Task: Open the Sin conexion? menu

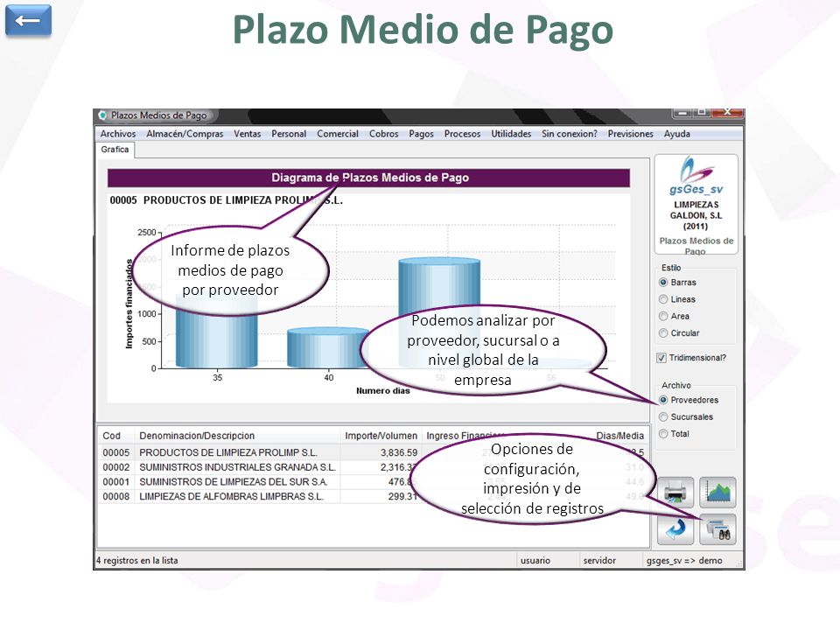Action: [570, 134]
